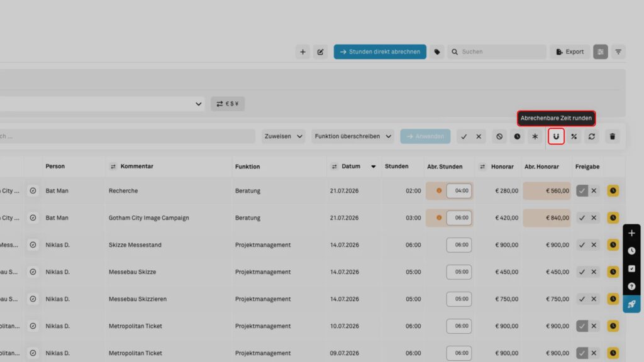Click the Gotham City Image Campaign comment

pyautogui.click(x=148, y=217)
